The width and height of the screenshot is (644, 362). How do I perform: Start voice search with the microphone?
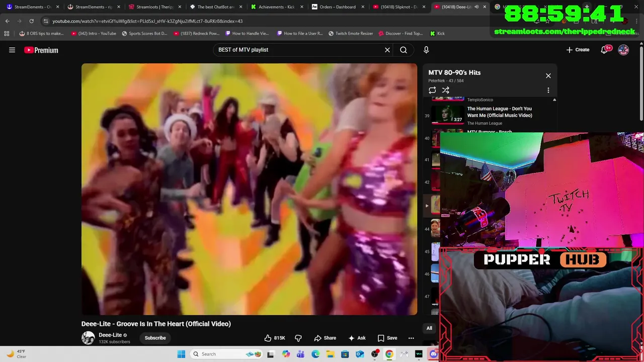tap(426, 50)
